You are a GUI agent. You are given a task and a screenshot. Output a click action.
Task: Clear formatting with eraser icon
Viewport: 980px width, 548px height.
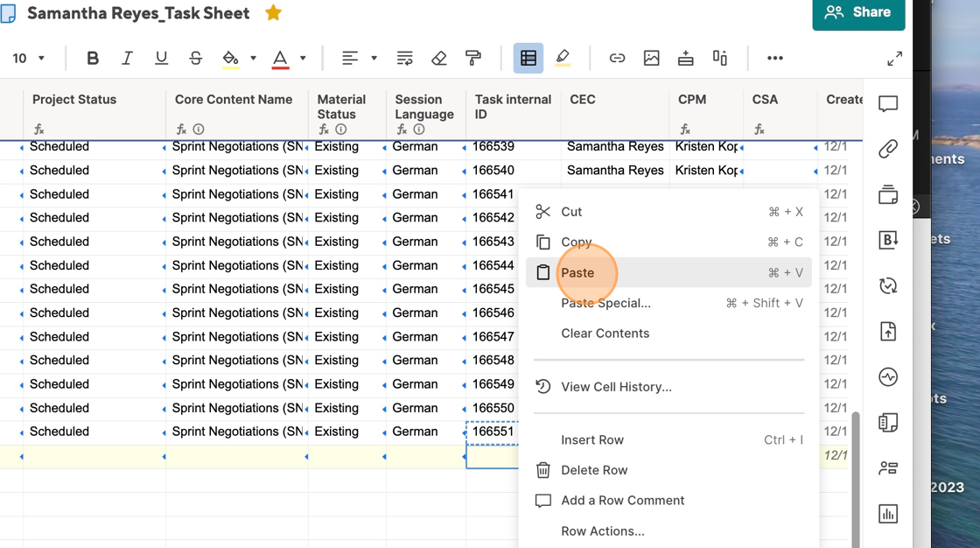click(438, 58)
